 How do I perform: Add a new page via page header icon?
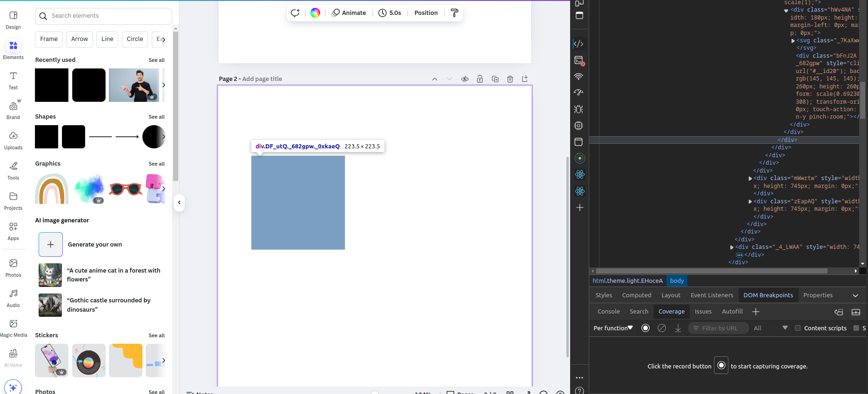click(x=525, y=79)
